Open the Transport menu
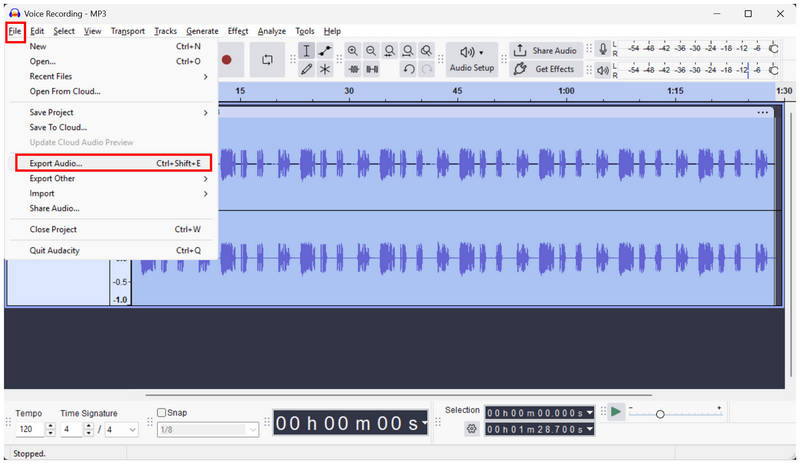Viewport: 800px width, 464px height. (x=128, y=31)
